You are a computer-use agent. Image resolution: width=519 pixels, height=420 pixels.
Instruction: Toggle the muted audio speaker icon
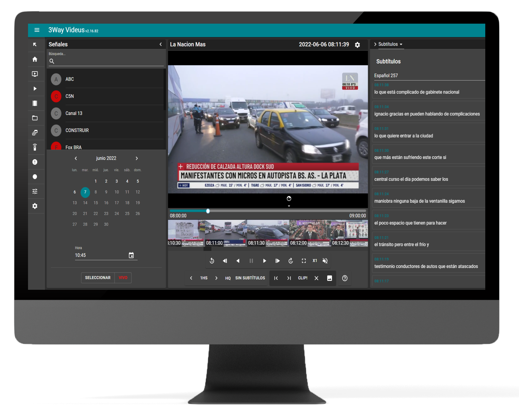pos(325,261)
